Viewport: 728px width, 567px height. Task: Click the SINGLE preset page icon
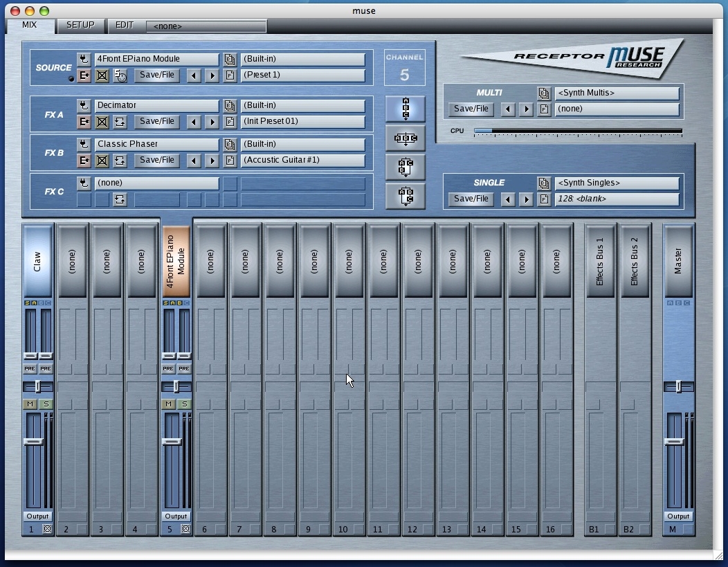(544, 199)
